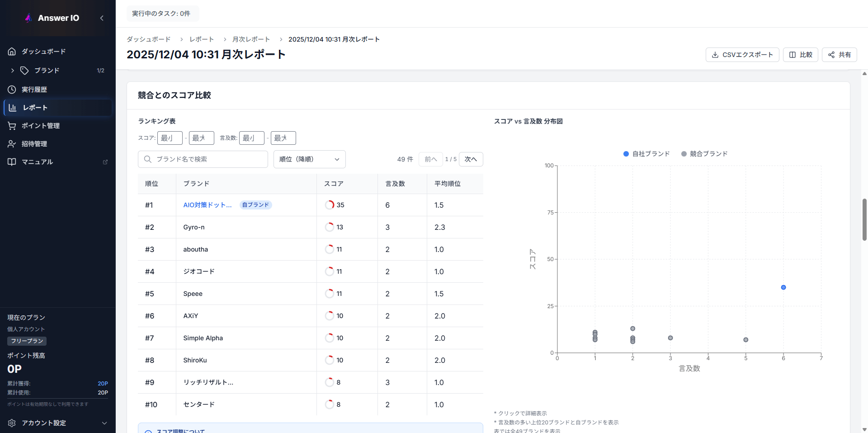Open the manual book icon
The image size is (868, 433).
12,162
